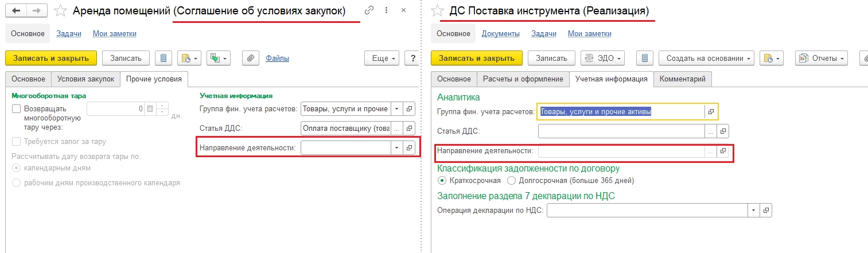Open the three-dot menu in Аренда помещений title
Screen dimensions: 868x253
coord(386,10)
